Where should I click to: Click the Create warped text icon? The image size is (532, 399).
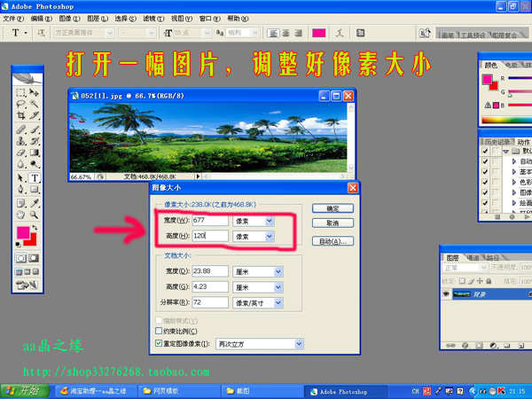[x=340, y=33]
